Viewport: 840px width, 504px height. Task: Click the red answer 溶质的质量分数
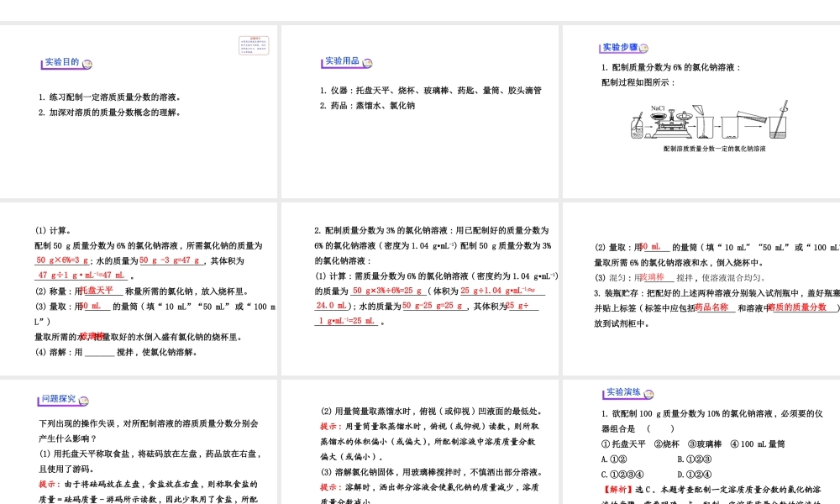coord(797,307)
